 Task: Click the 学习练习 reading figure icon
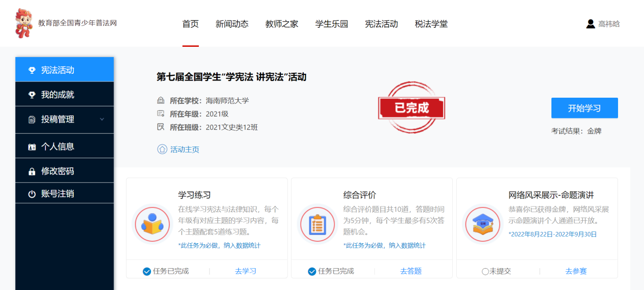click(152, 224)
